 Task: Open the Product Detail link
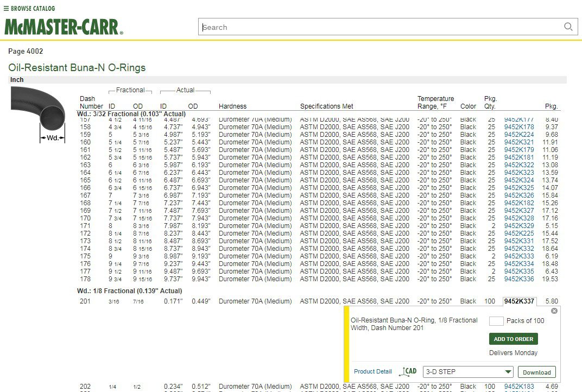point(372,371)
